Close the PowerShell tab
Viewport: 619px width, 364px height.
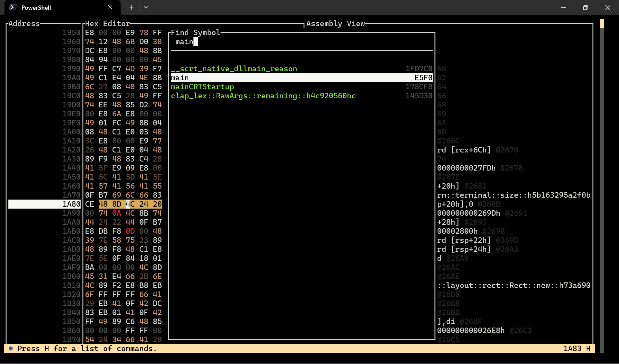pyautogui.click(x=110, y=7)
